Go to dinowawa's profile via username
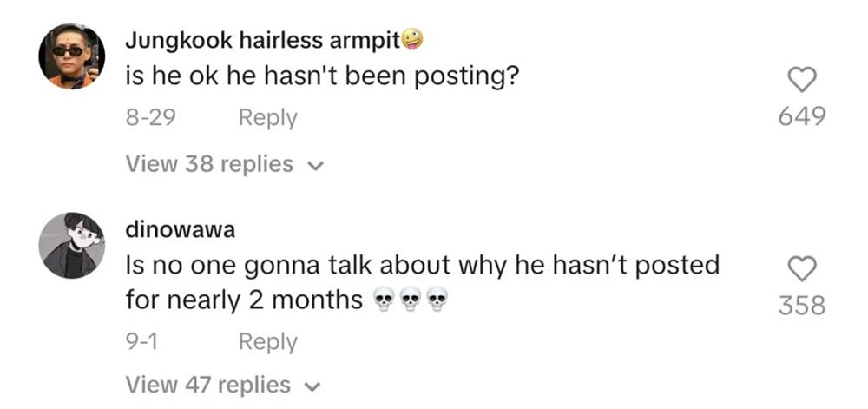868x409 pixels. (x=180, y=228)
